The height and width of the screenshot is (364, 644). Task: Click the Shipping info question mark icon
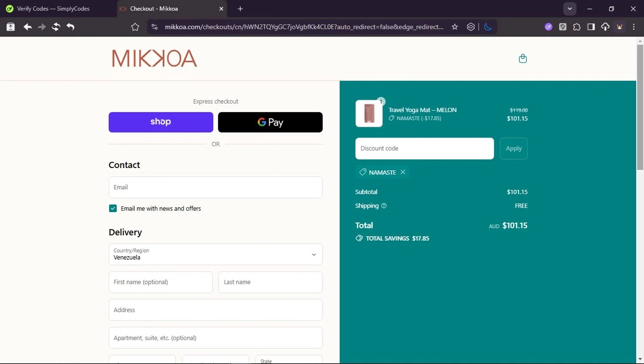point(384,206)
